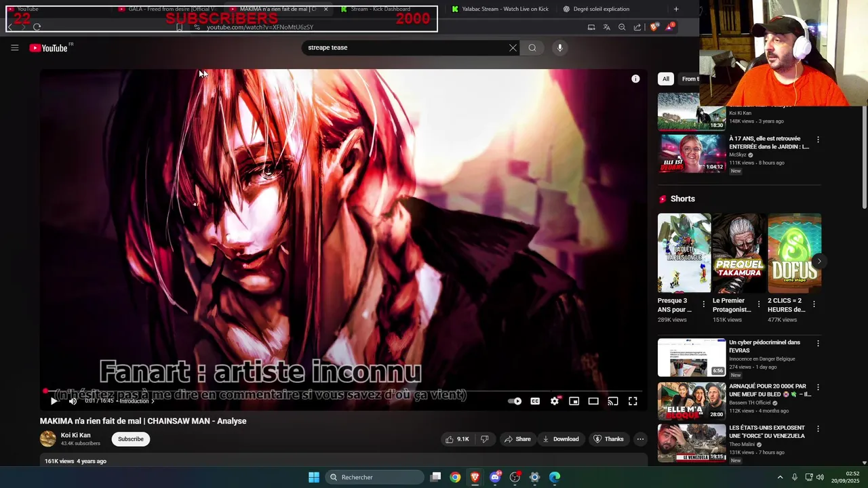This screenshot has height=488, width=868.
Task: Like the video with 9.1K thumbs up
Action: click(456, 439)
